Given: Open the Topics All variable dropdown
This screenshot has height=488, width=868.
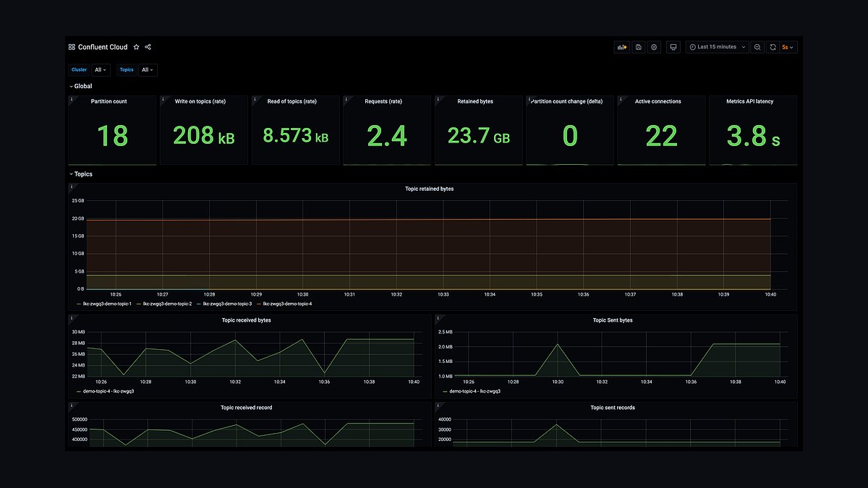Looking at the screenshot, I should (x=148, y=70).
